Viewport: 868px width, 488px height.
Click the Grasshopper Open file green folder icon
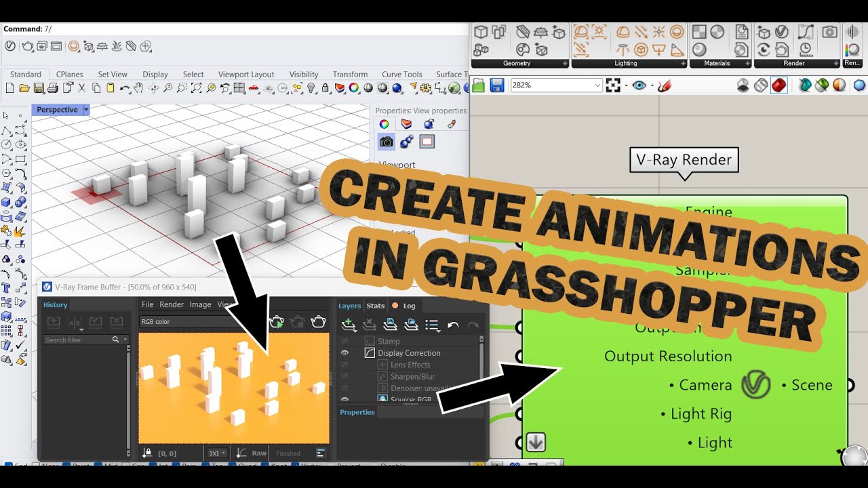(x=479, y=85)
